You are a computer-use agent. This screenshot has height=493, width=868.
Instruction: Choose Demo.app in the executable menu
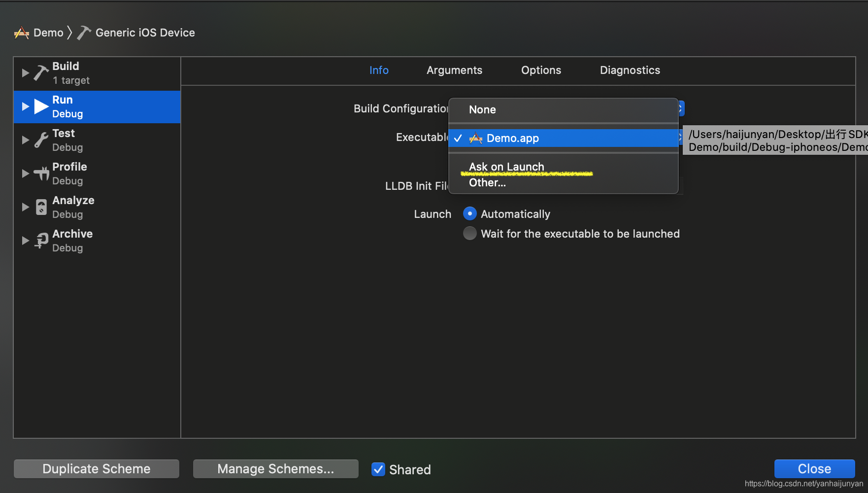click(564, 139)
